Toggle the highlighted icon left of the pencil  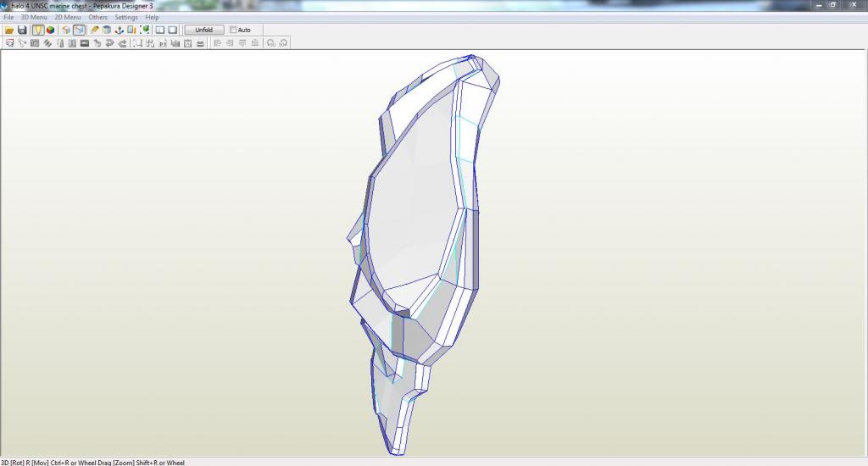[x=79, y=30]
